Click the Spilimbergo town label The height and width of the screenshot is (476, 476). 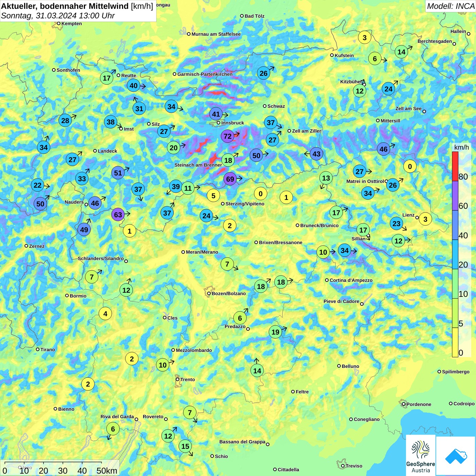pyautogui.click(x=456, y=372)
